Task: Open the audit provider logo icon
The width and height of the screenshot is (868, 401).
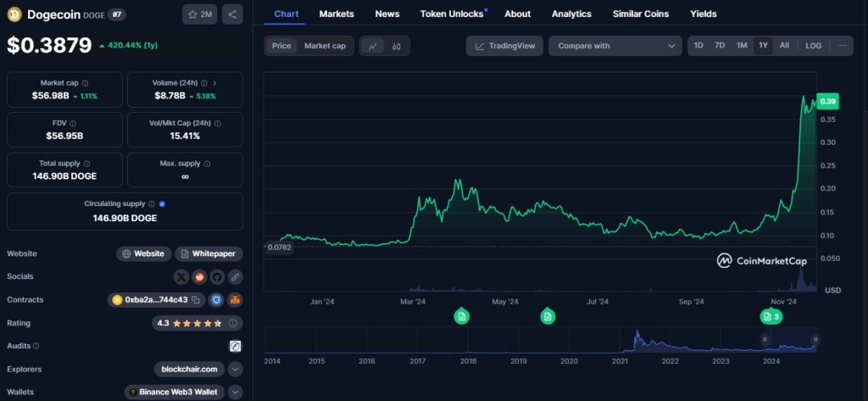Action: (x=236, y=346)
